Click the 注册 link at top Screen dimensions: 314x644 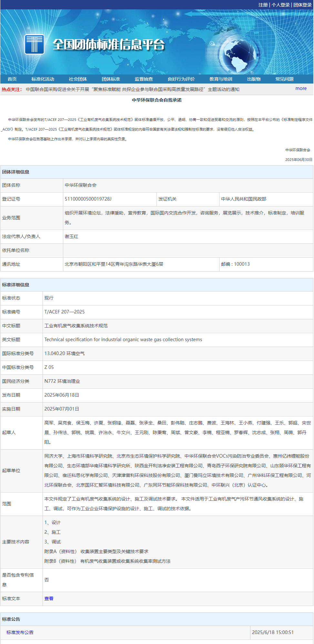pyautogui.click(x=263, y=5)
